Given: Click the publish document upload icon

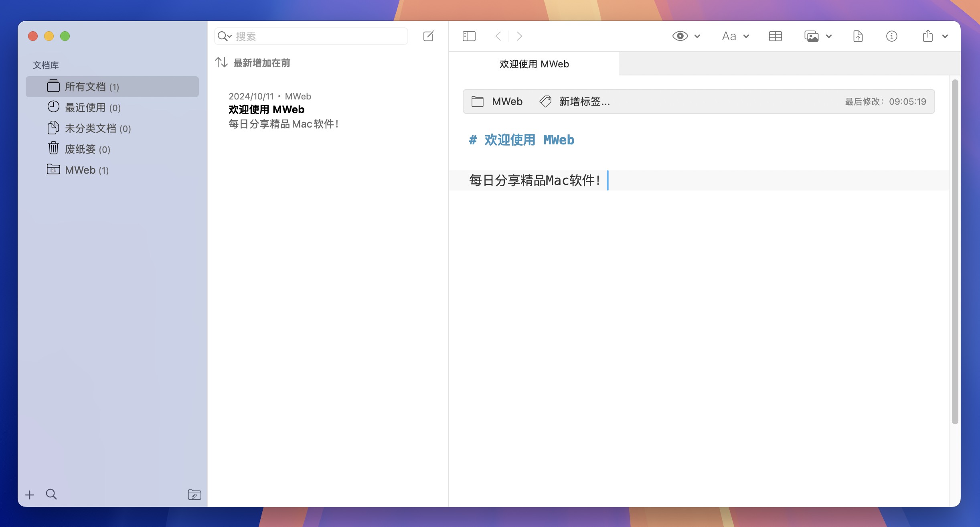Looking at the screenshot, I should click(x=858, y=36).
